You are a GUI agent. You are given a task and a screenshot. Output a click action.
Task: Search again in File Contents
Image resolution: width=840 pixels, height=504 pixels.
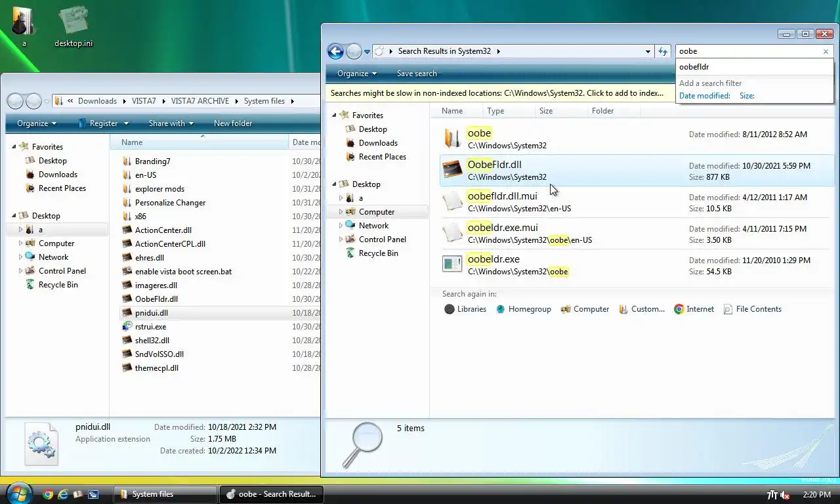[x=752, y=309]
